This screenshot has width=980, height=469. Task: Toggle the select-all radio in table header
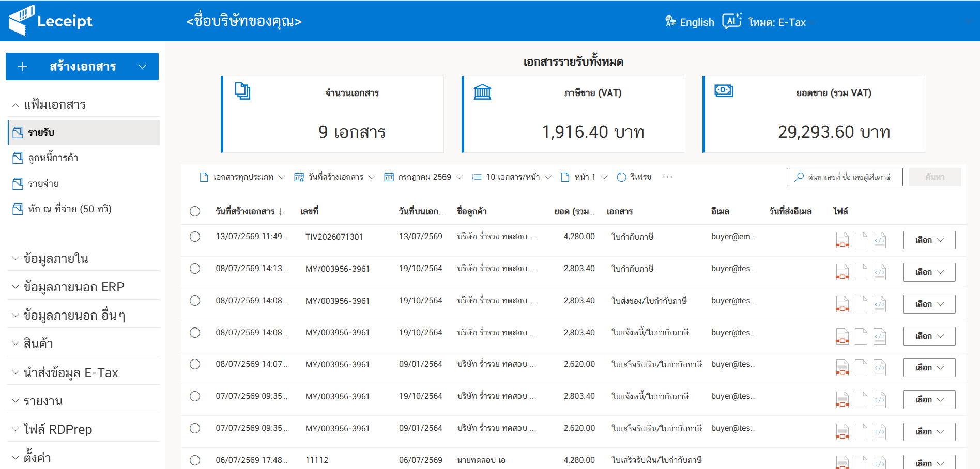tap(195, 211)
